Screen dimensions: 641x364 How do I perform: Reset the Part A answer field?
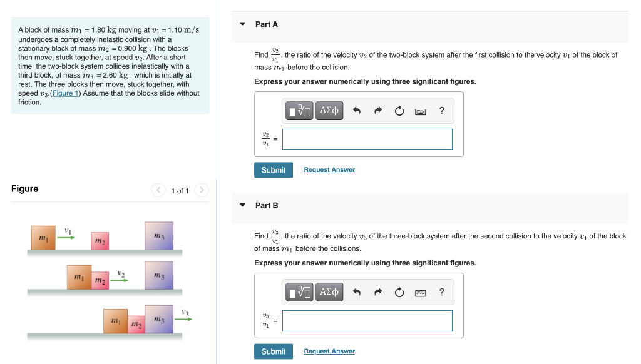coord(399,110)
